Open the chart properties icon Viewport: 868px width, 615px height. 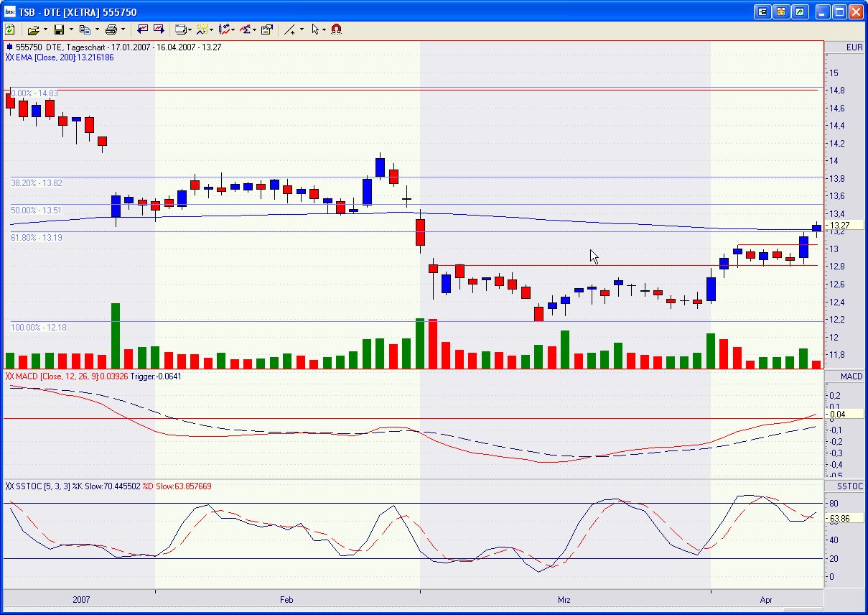pyautogui.click(x=267, y=29)
